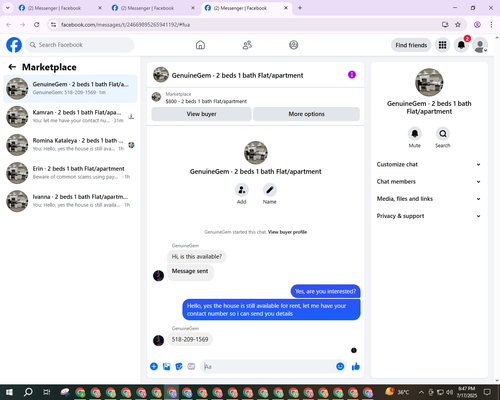Go to the Home feed icon
The image size is (500, 400).
pyautogui.click(x=200, y=45)
